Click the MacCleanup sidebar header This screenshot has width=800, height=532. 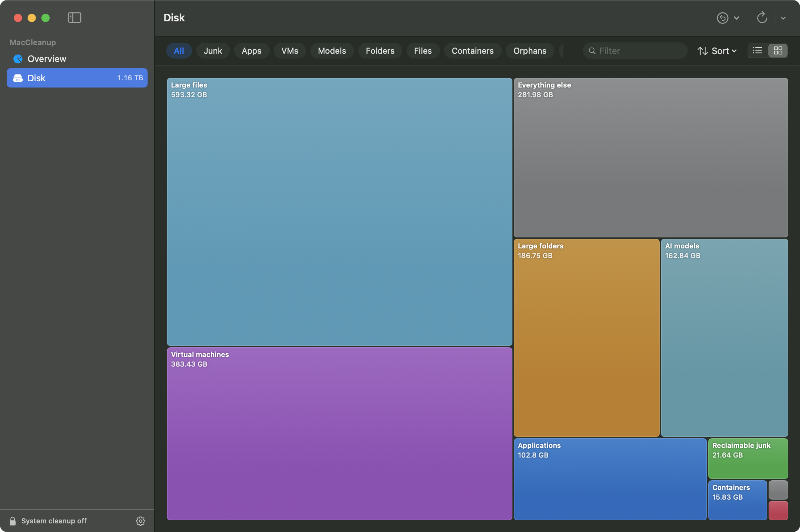[33, 42]
